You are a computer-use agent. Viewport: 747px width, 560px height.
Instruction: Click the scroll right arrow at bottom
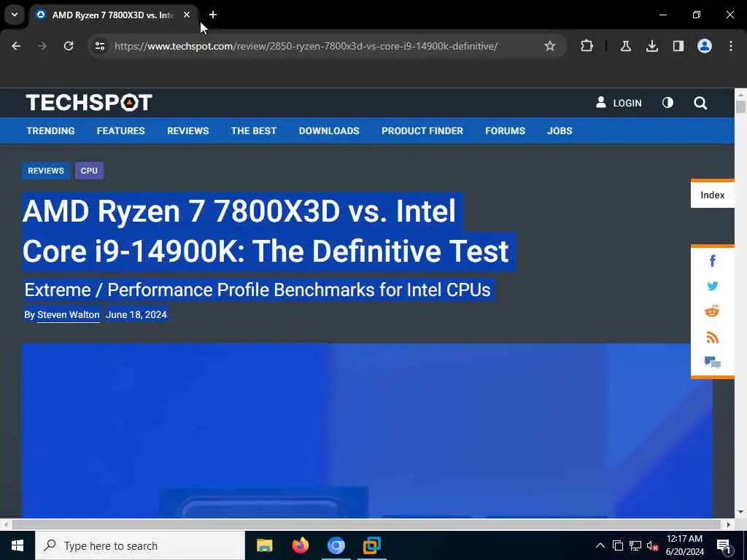729,524
